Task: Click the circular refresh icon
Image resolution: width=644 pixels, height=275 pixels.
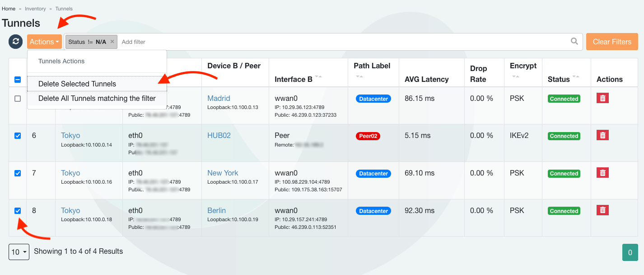Action: (x=16, y=42)
